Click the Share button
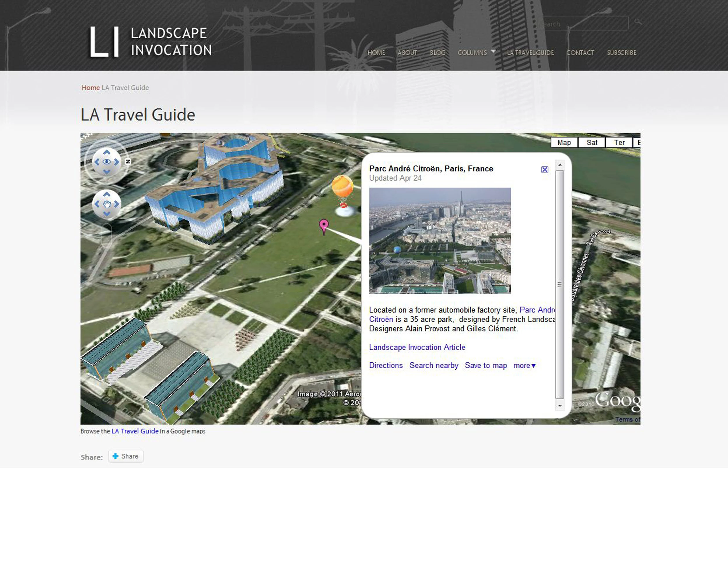The height and width of the screenshot is (563, 728). coord(126,456)
